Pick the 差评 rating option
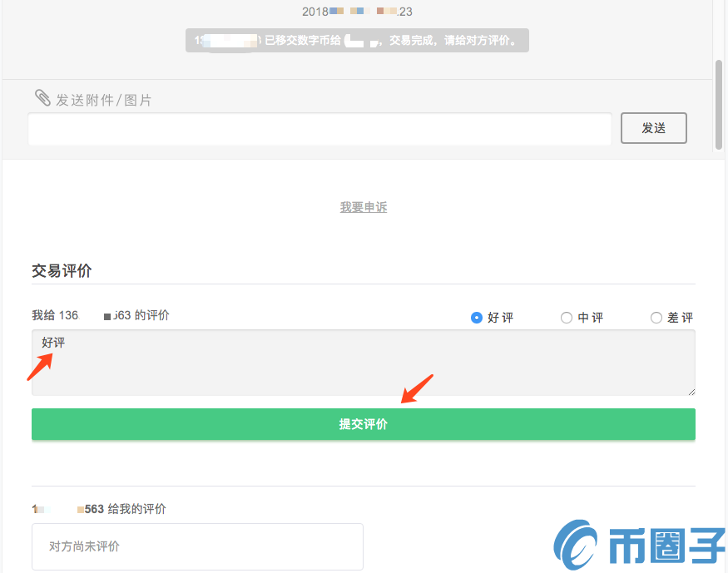The image size is (728, 573). 656,317
